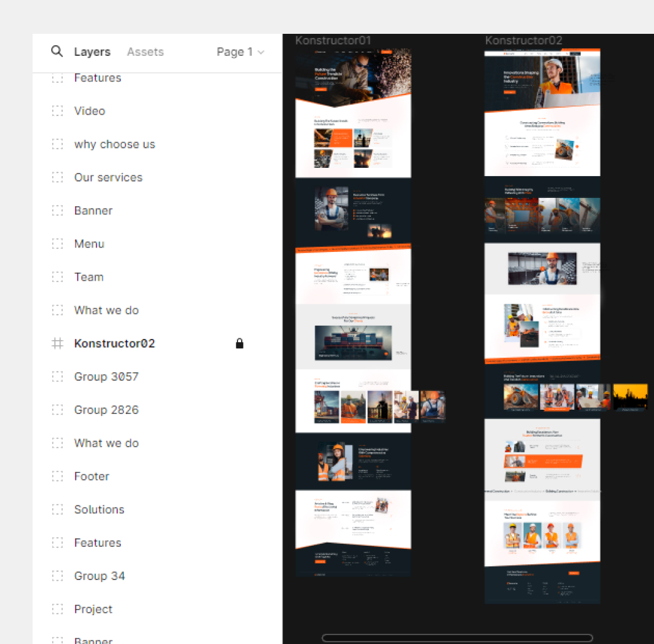Select the What we do layer below Team
Image resolution: width=654 pixels, height=644 pixels.
(x=106, y=310)
